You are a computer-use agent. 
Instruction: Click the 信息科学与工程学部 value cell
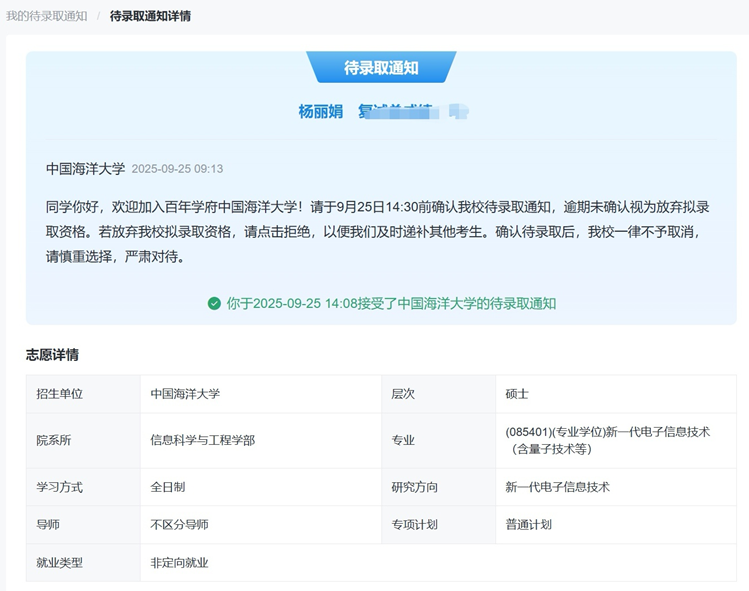261,441
